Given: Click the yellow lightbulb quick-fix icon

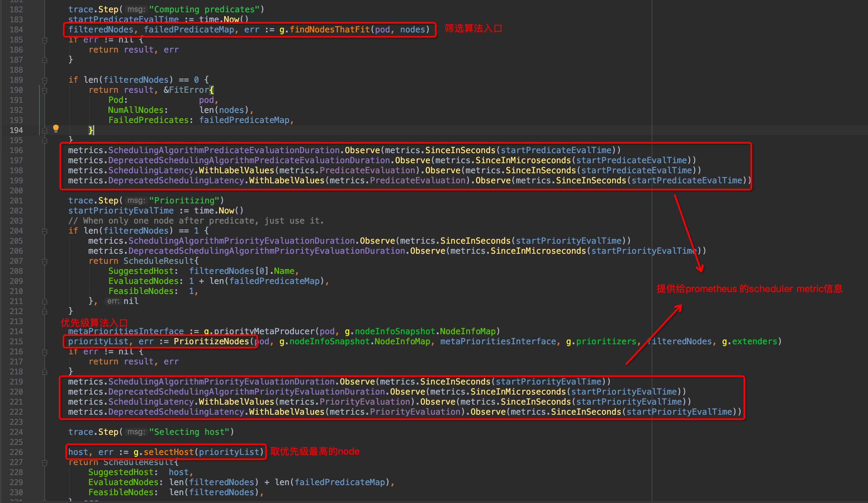Looking at the screenshot, I should click(56, 129).
